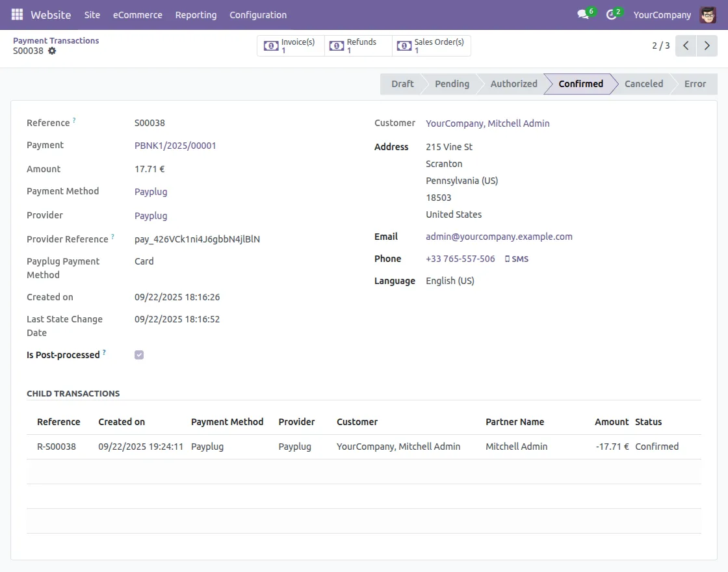Open the activities clock icon

pos(611,14)
